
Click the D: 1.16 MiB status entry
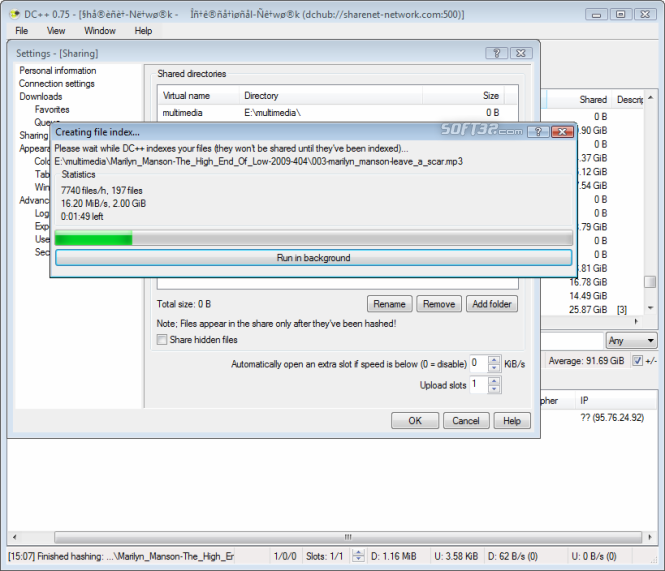[393, 556]
